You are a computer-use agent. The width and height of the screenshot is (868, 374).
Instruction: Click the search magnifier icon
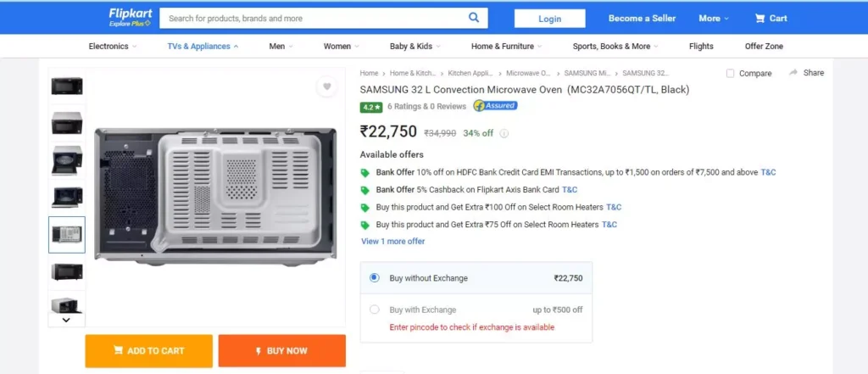tap(474, 18)
